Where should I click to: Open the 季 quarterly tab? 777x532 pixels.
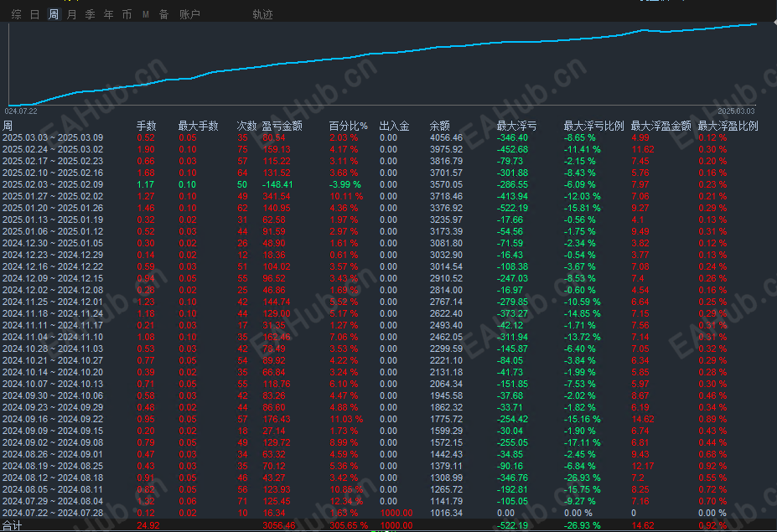coord(91,14)
